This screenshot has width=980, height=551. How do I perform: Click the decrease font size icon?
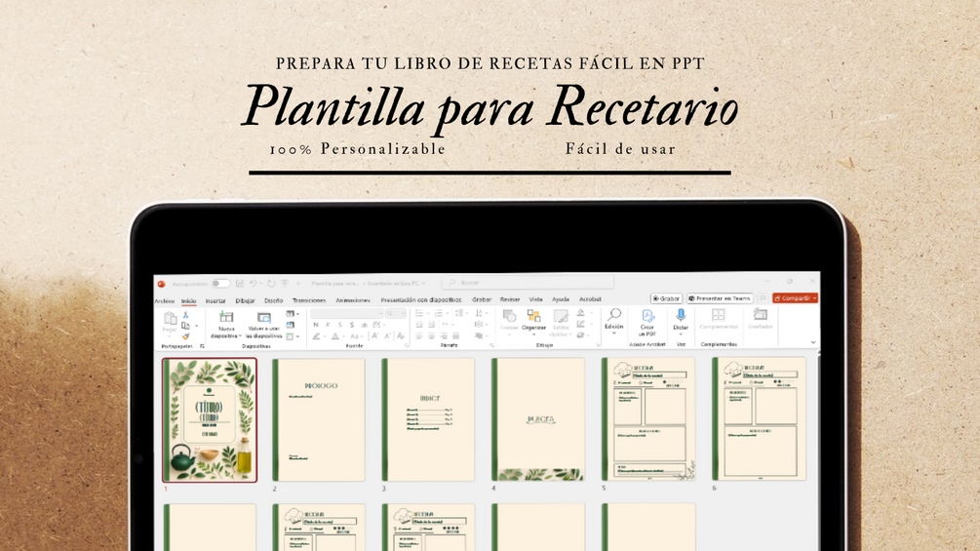pos(387,336)
